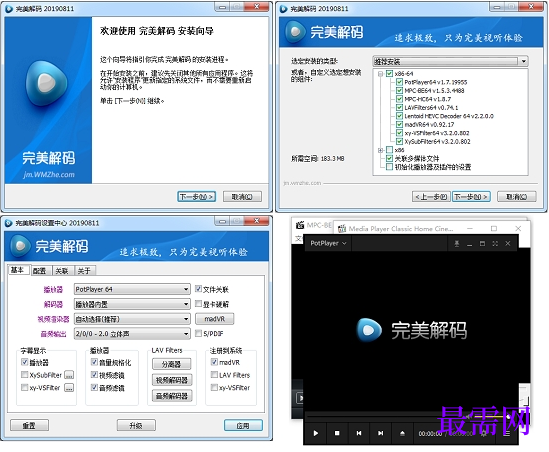Toggle 音频滤镜 checkbox

click(x=94, y=387)
